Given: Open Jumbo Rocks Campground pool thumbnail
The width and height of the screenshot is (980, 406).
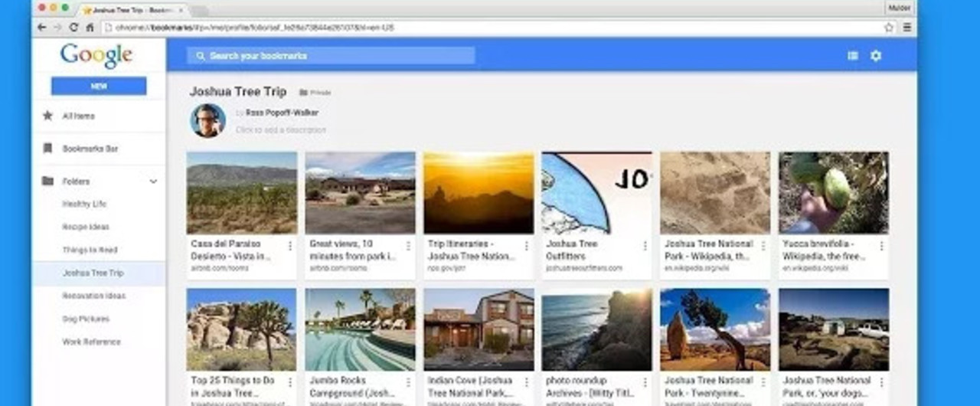Looking at the screenshot, I should (360, 329).
